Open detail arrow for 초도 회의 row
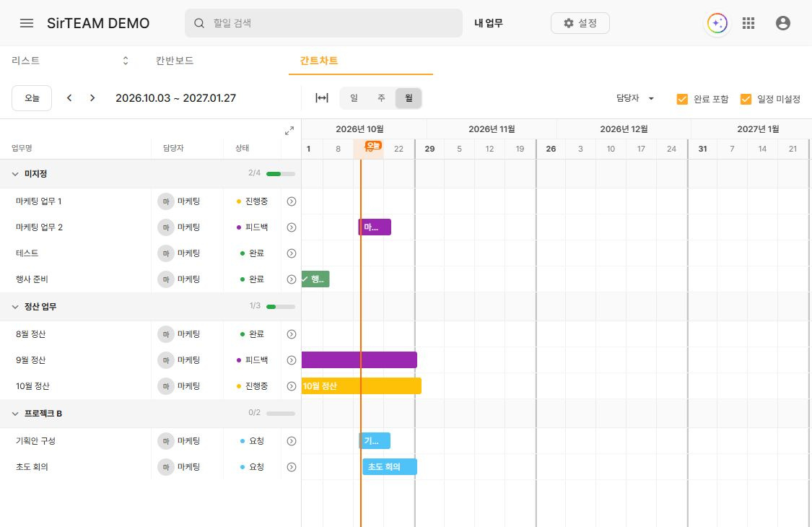The width and height of the screenshot is (812, 527). tap(292, 467)
